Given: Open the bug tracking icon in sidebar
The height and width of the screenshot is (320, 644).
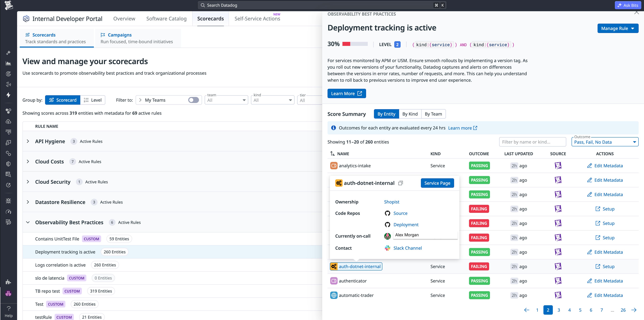Looking at the screenshot, I should pyautogui.click(x=8, y=201).
